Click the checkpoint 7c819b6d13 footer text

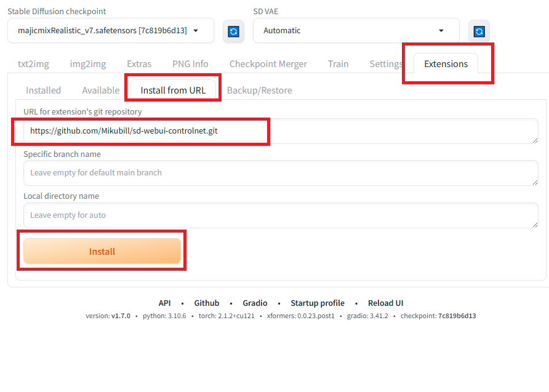tap(438, 316)
